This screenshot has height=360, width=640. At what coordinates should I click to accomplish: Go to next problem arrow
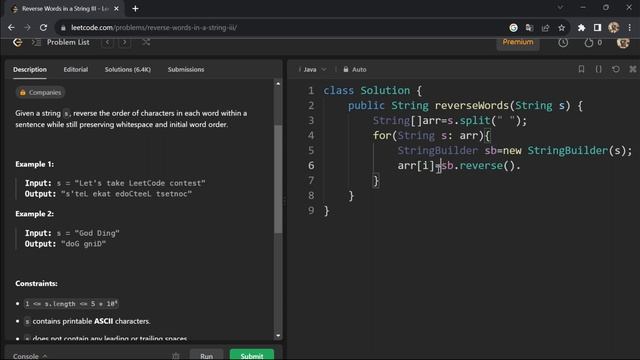pos(124,42)
